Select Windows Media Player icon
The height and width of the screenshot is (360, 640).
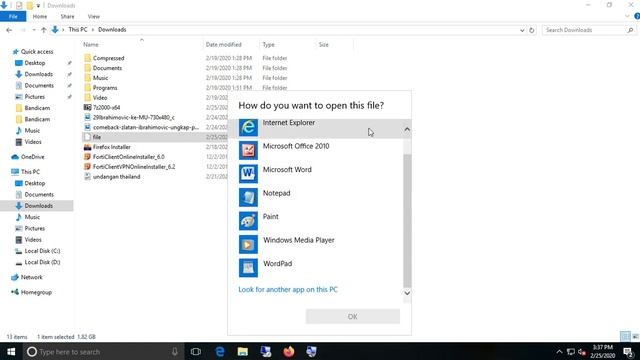[248, 244]
